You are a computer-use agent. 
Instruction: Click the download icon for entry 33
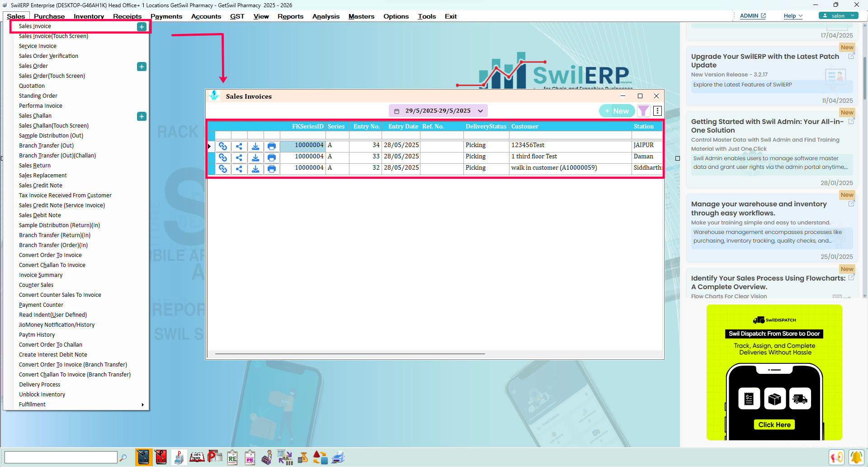255,157
